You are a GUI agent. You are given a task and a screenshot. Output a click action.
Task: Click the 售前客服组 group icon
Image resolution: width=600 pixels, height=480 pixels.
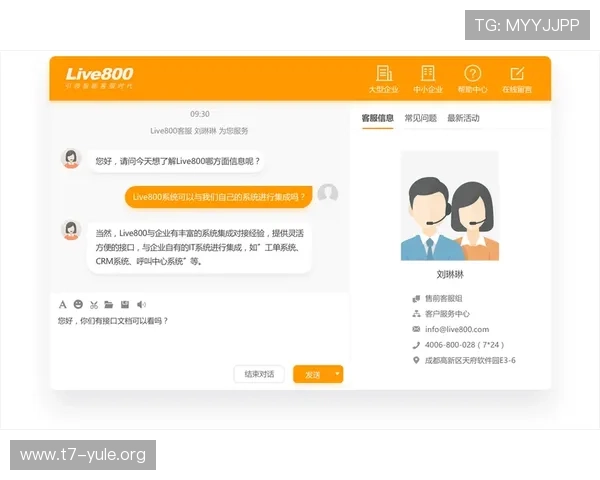click(x=416, y=299)
